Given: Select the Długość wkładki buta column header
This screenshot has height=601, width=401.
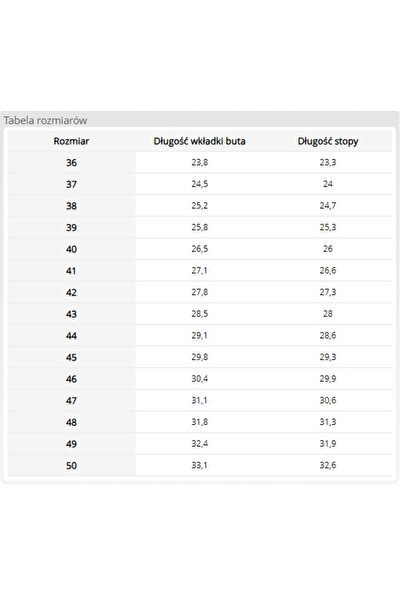Looking at the screenshot, I should [199, 141].
